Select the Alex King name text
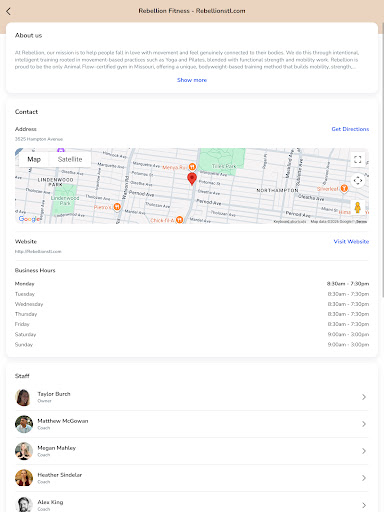Image resolution: width=384 pixels, height=512 pixels. tap(50, 502)
